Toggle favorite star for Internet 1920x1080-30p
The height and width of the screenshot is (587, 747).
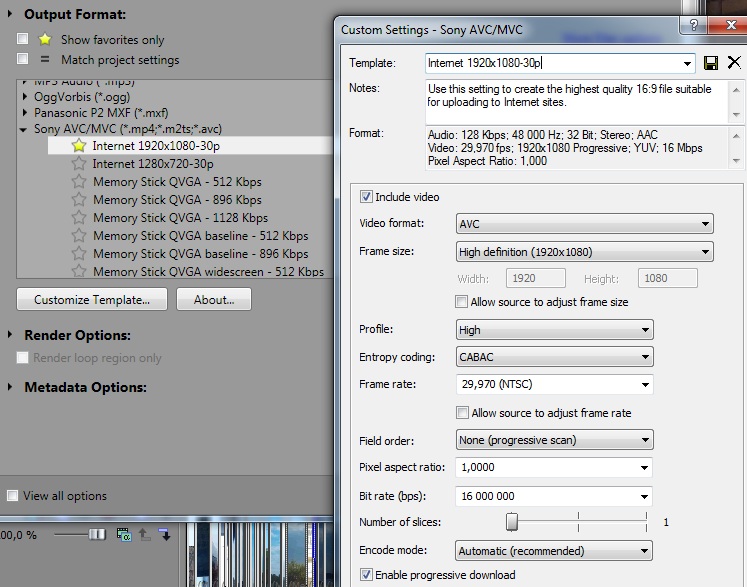pyautogui.click(x=79, y=145)
